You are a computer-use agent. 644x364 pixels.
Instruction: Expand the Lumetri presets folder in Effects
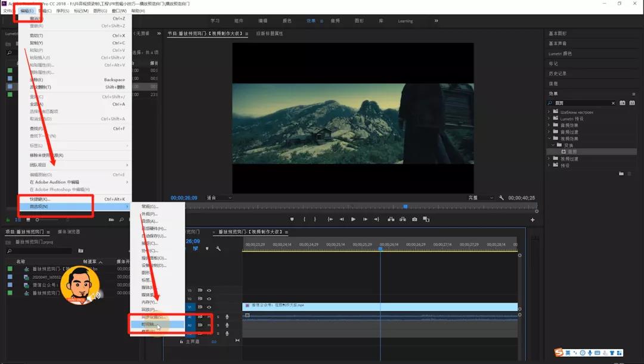(549, 119)
